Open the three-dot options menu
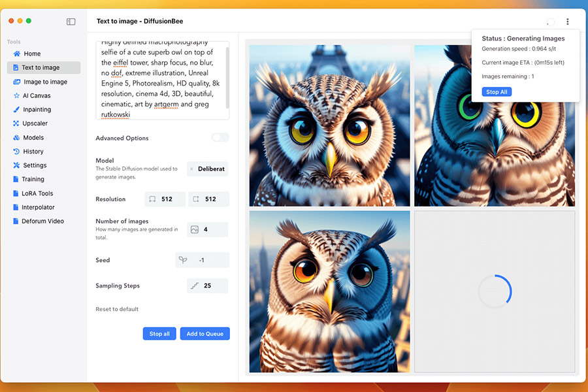 tap(567, 21)
